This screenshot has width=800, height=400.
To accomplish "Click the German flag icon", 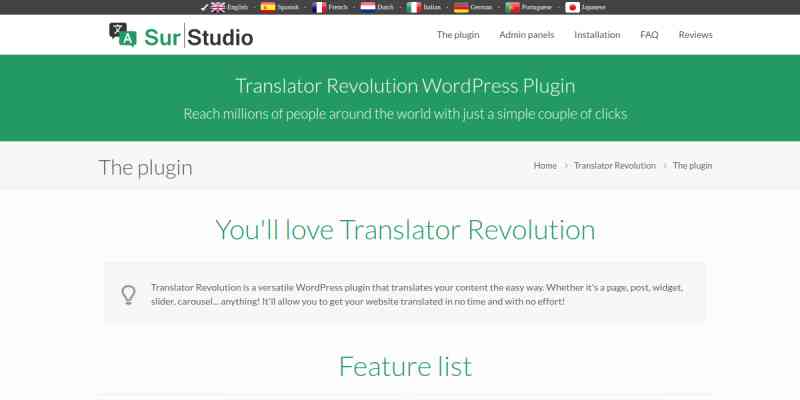I will (461, 7).
